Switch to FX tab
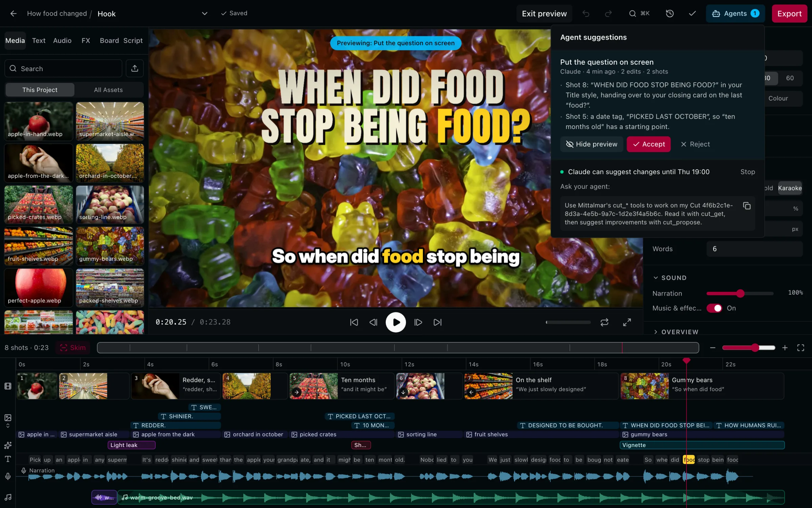812x508 pixels. 86,41
